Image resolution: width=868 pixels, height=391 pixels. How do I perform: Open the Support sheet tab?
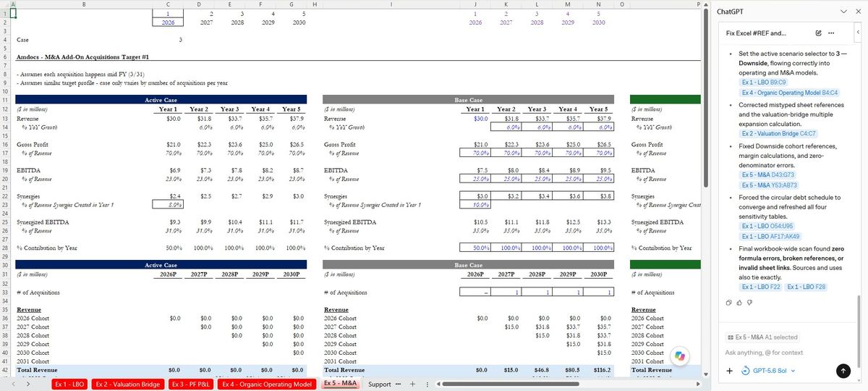pos(379,384)
